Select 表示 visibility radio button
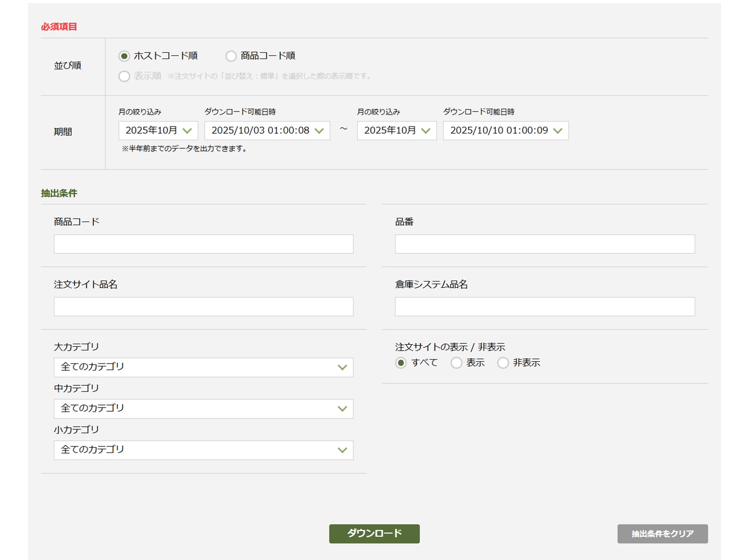The width and height of the screenshot is (747, 560). click(x=457, y=363)
